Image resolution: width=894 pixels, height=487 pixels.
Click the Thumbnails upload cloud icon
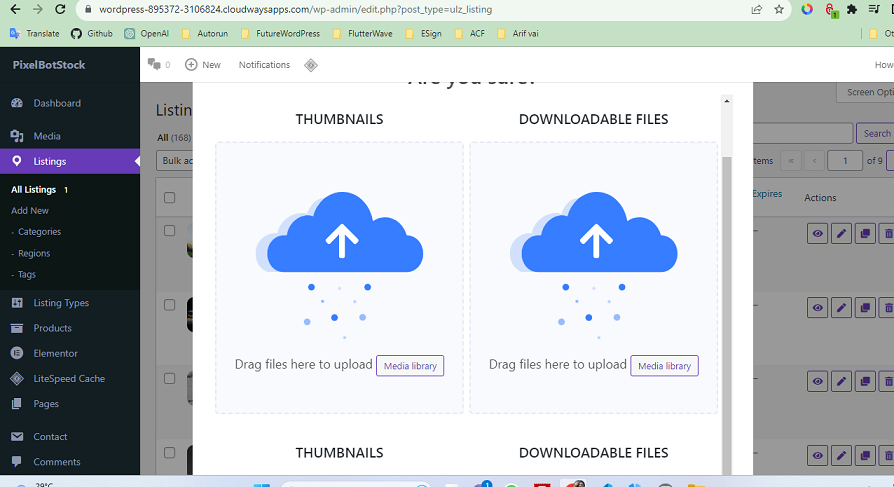(x=340, y=233)
